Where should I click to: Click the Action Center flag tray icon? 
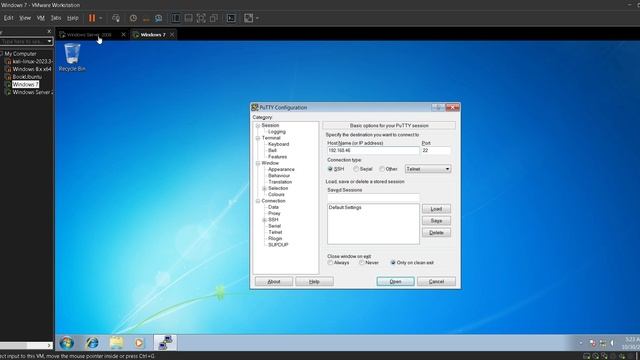pyautogui.click(x=593, y=343)
